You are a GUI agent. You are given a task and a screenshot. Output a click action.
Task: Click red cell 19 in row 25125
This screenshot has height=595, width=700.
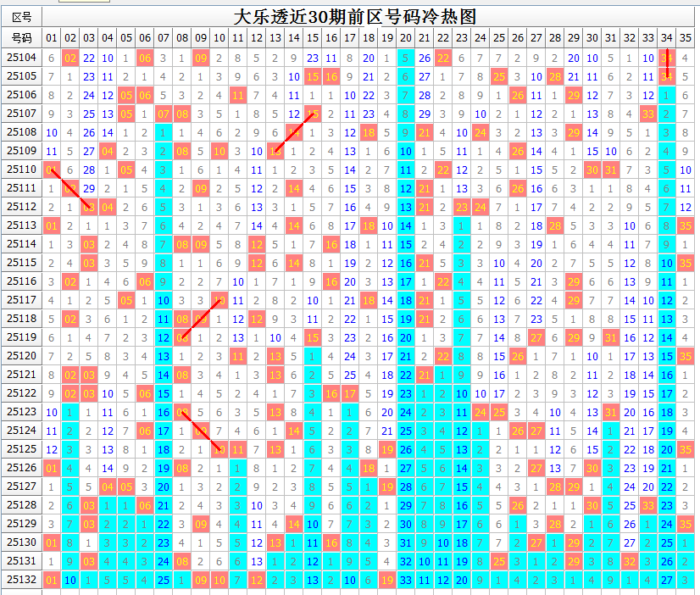point(387,450)
